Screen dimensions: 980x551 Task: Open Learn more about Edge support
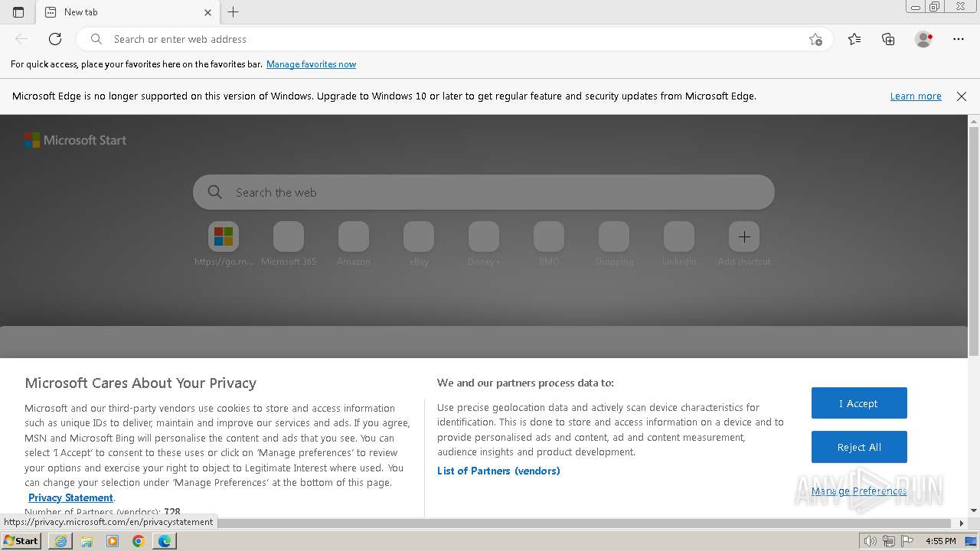click(x=916, y=96)
